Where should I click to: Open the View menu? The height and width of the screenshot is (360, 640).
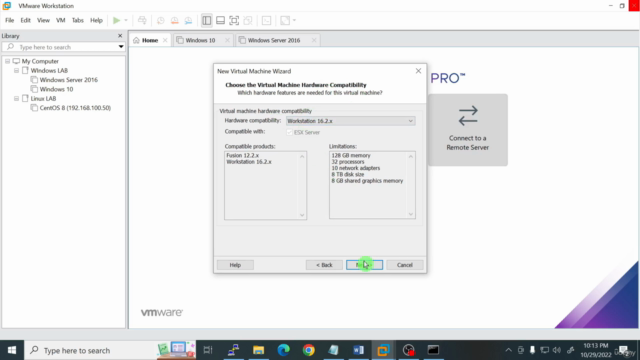[x=43, y=20]
